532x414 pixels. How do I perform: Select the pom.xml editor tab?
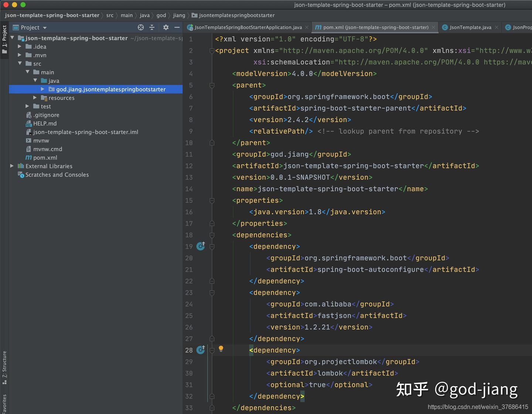[x=375, y=27]
